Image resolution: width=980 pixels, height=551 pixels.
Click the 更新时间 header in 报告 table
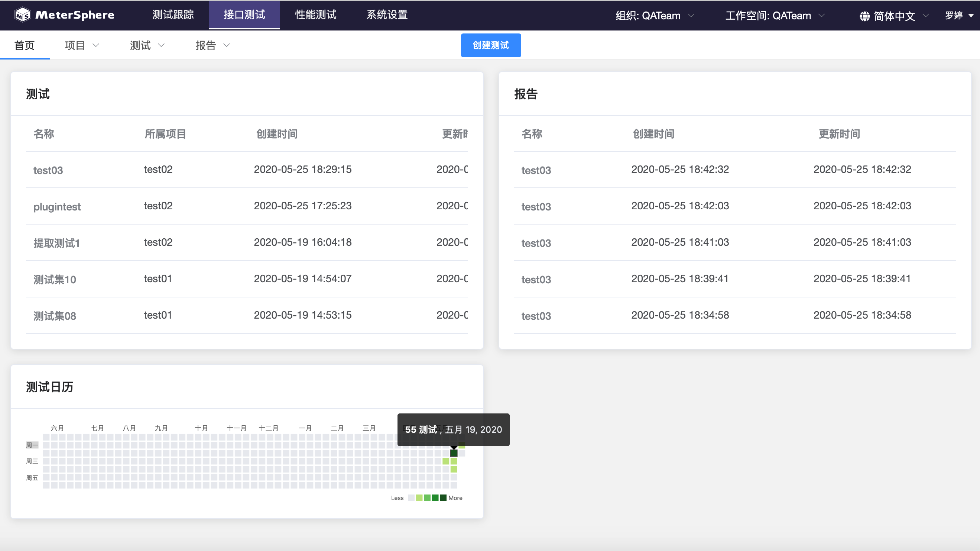[x=839, y=134]
